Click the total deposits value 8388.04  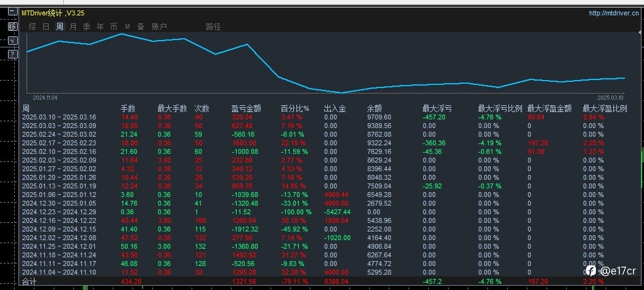(x=336, y=281)
